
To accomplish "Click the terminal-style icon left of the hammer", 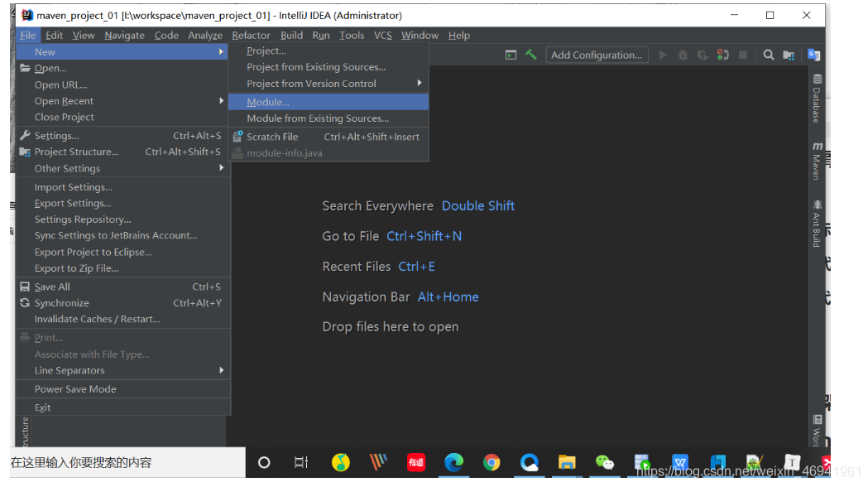I will [511, 55].
